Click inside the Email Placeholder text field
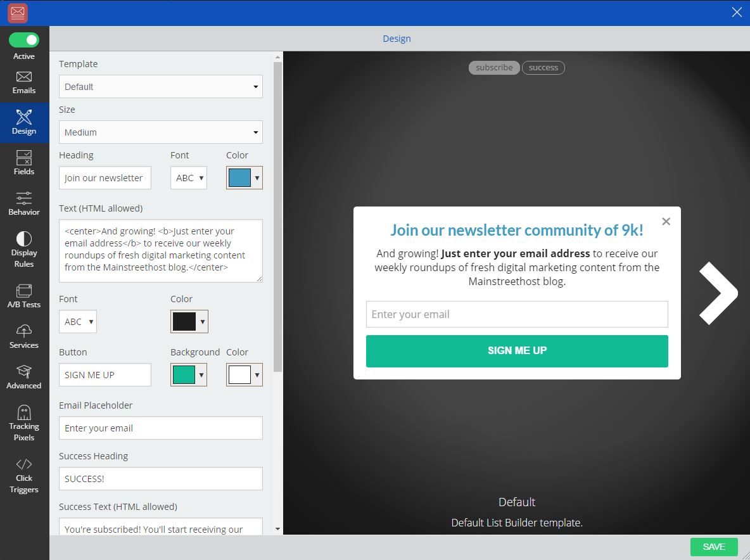 pyautogui.click(x=160, y=428)
